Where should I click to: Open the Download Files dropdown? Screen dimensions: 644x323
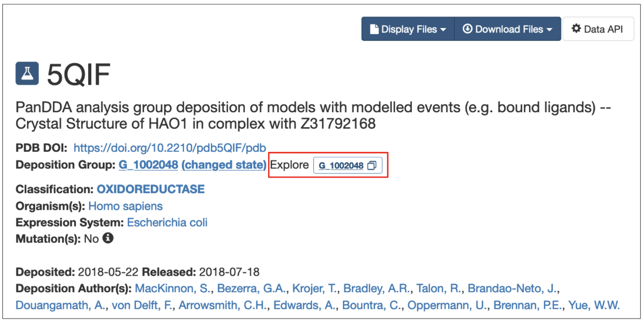507,29
